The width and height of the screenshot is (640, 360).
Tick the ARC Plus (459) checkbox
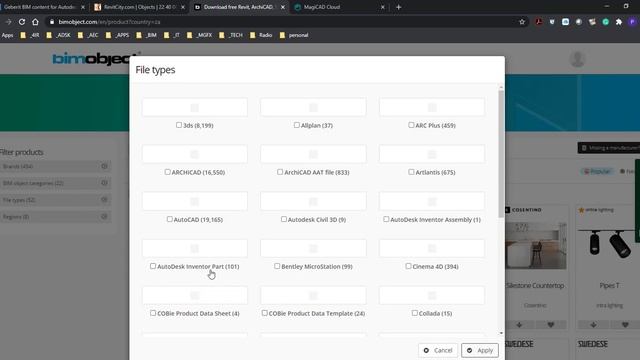(411, 125)
